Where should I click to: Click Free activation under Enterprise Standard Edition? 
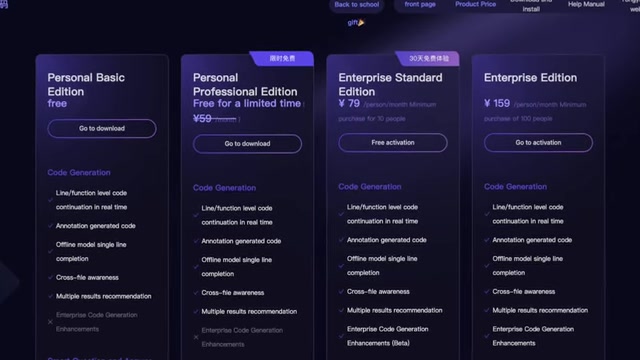pos(393,142)
